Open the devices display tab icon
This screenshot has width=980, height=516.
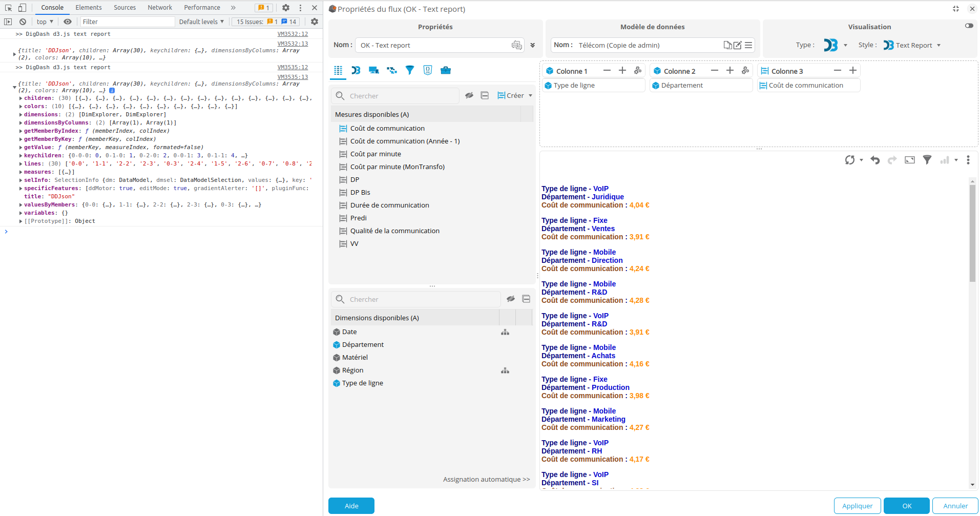tap(374, 70)
